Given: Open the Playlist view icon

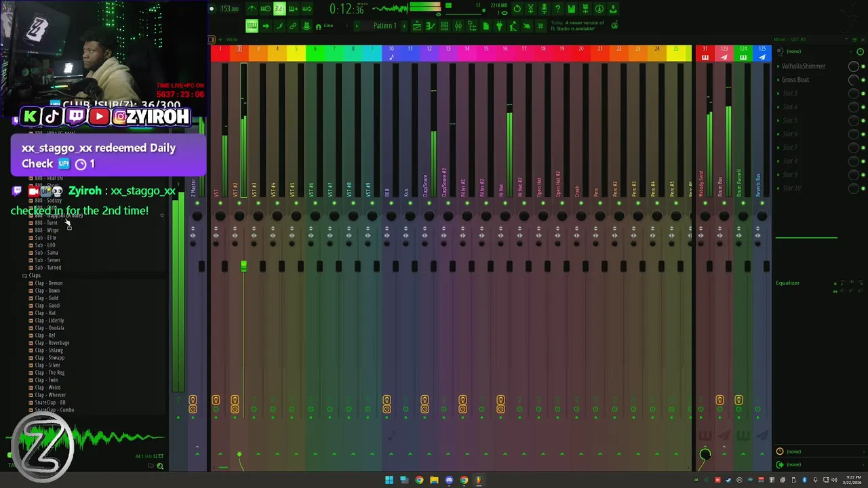Looking at the screenshot, I should point(416,26).
